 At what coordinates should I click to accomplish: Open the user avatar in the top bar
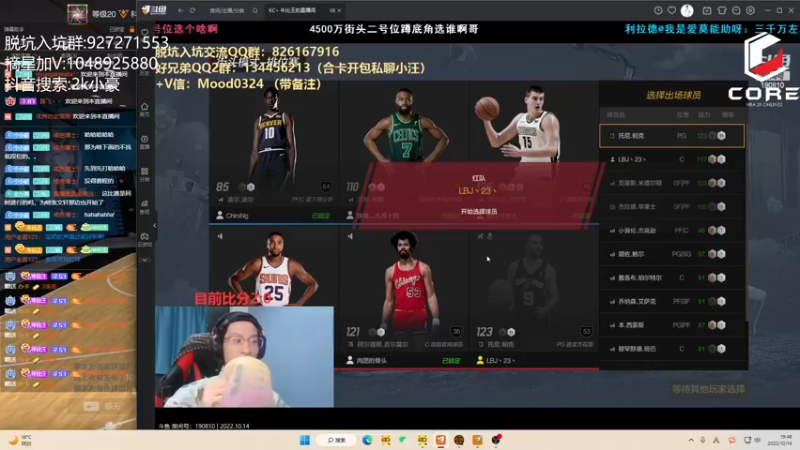click(x=687, y=10)
